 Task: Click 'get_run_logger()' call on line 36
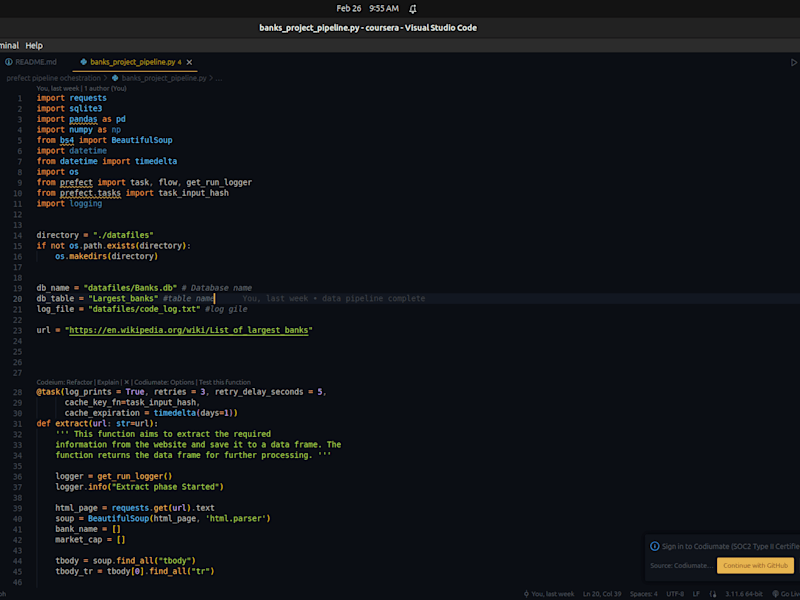click(135, 476)
